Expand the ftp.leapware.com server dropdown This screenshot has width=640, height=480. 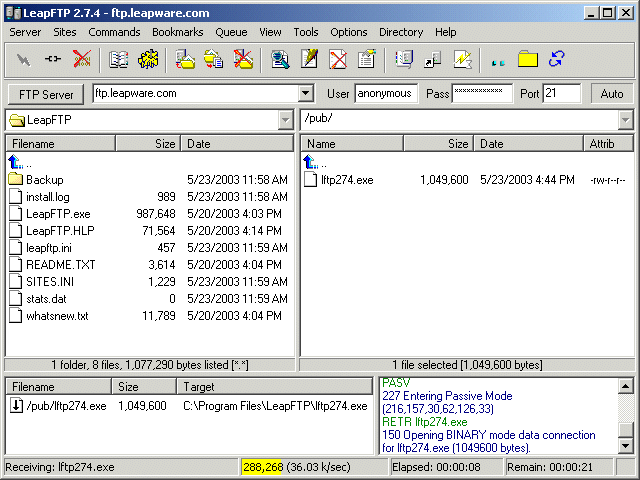[x=305, y=93]
